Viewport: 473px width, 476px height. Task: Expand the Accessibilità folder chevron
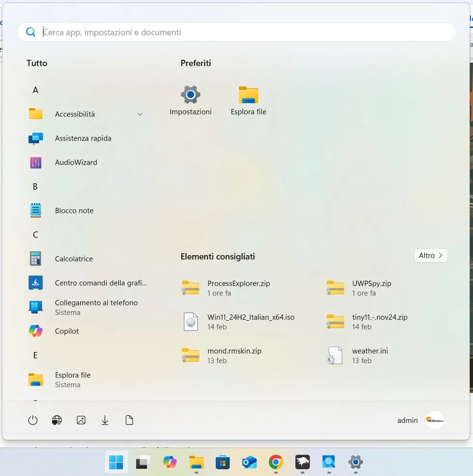(x=140, y=114)
